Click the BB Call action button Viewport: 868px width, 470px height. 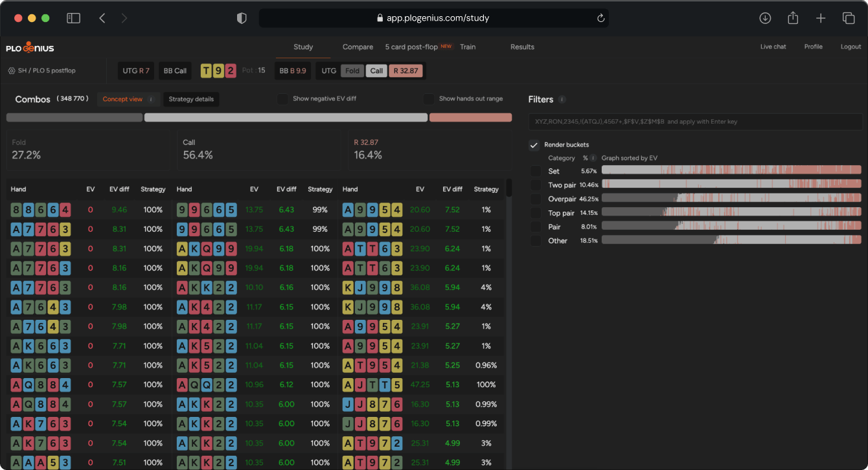point(175,71)
